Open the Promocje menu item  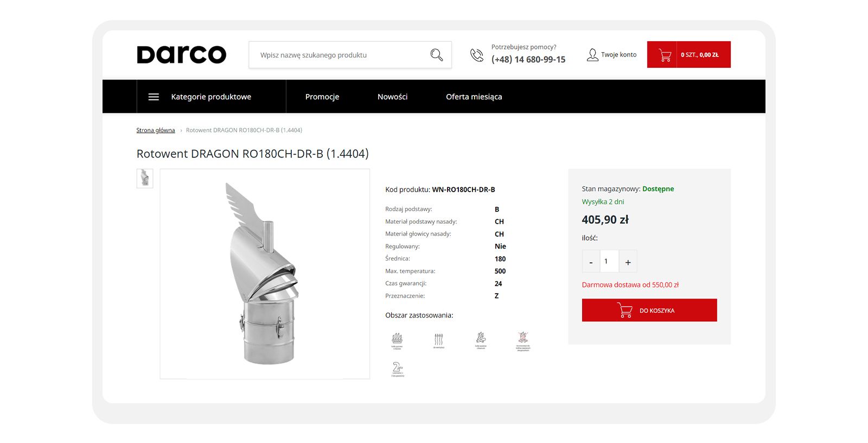click(322, 97)
